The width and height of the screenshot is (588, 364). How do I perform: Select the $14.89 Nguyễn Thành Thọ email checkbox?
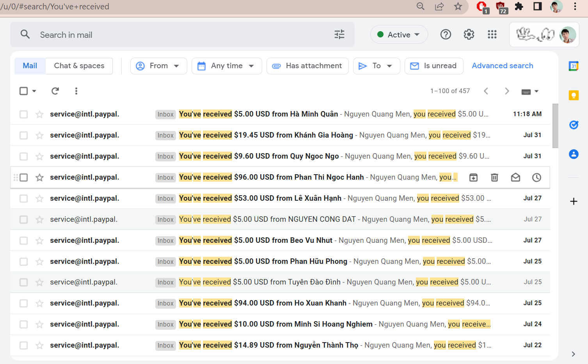coord(24,345)
